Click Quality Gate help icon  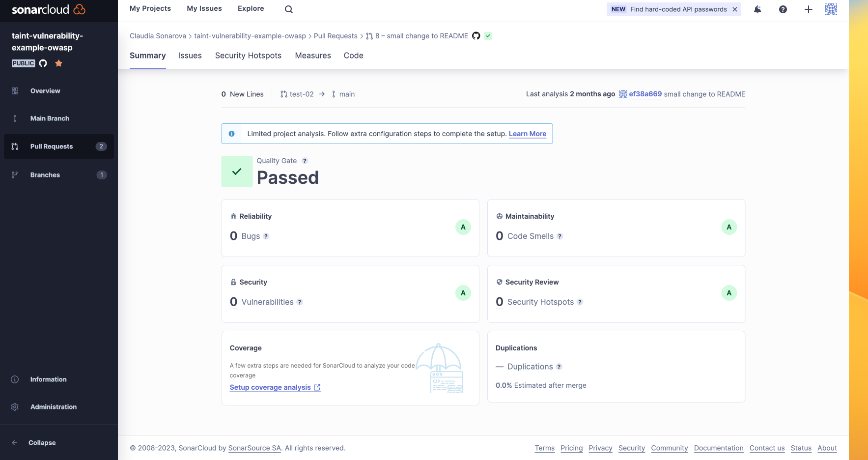305,161
